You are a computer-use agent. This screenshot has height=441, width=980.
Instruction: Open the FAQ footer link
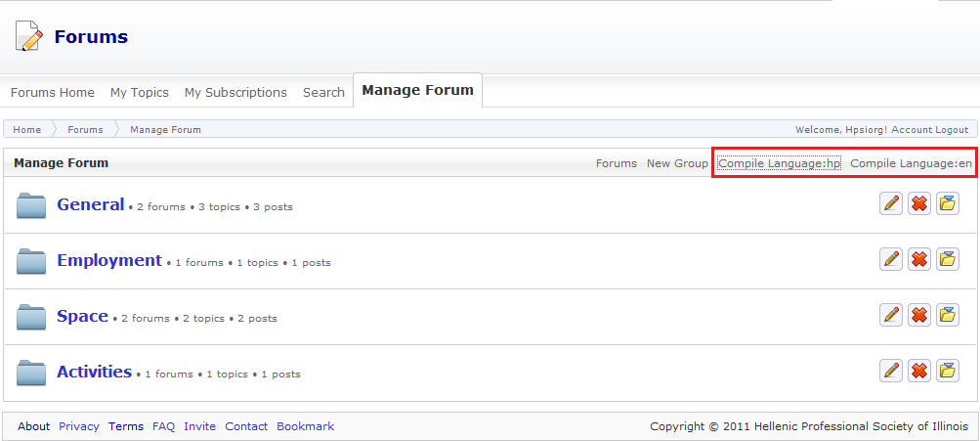(163, 426)
